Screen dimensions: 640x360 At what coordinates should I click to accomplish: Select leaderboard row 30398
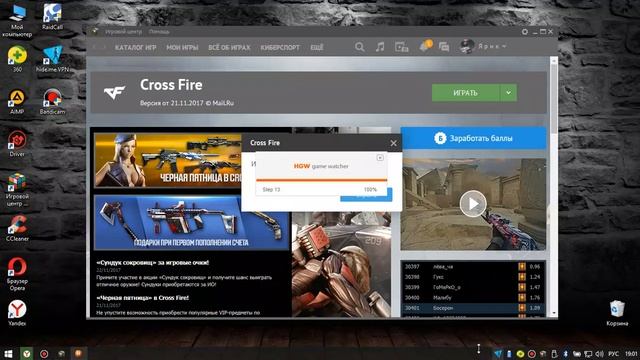click(x=473, y=277)
